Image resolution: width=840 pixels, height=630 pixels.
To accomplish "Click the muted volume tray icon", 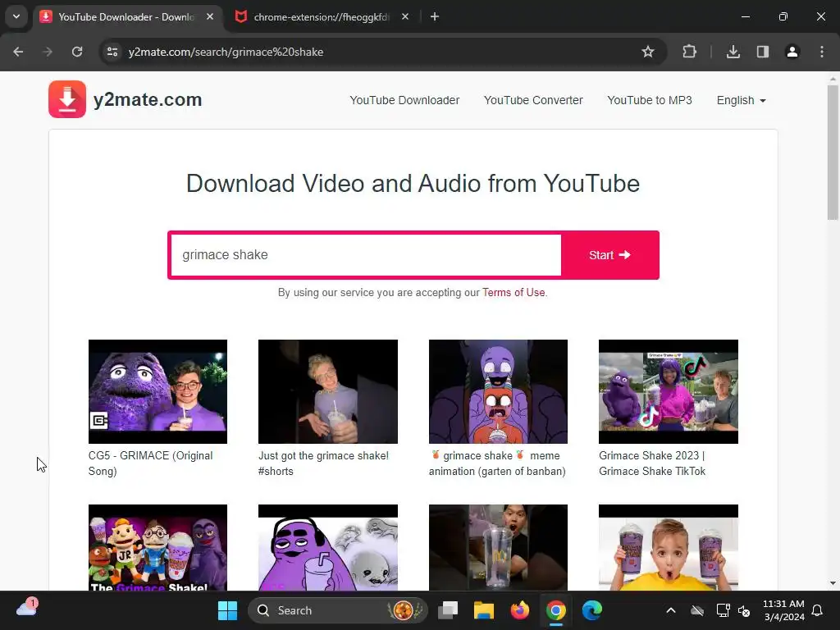I will coord(744,610).
